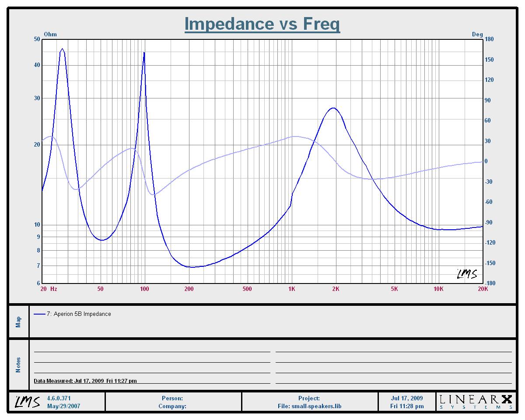Click the Fri 11:28 pm timestamp
Image resolution: width=525 pixels, height=420 pixels.
[x=407, y=406]
